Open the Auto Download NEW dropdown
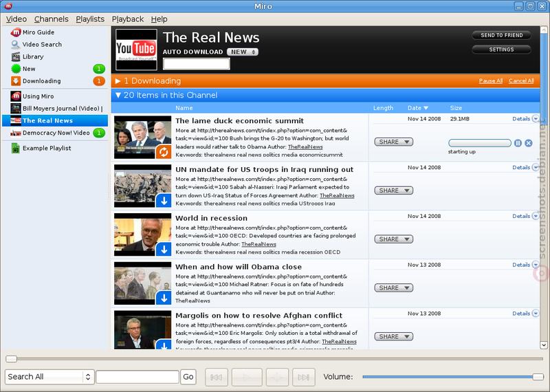Viewport: 550px width, 392px height. pos(243,52)
